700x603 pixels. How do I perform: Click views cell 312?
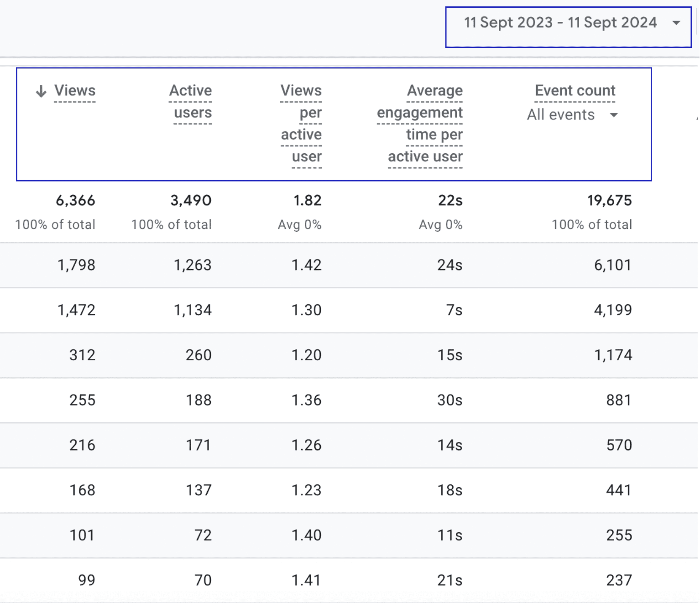pyautogui.click(x=83, y=355)
